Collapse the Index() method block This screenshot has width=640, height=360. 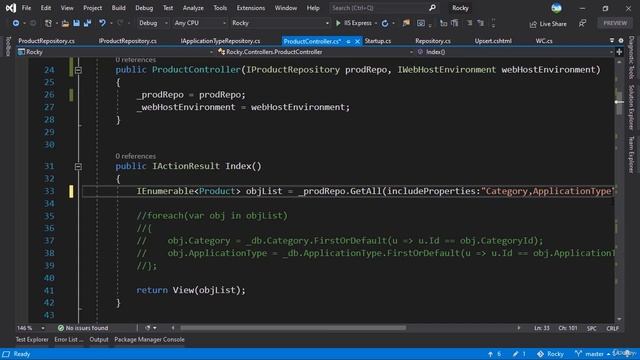coord(78,167)
